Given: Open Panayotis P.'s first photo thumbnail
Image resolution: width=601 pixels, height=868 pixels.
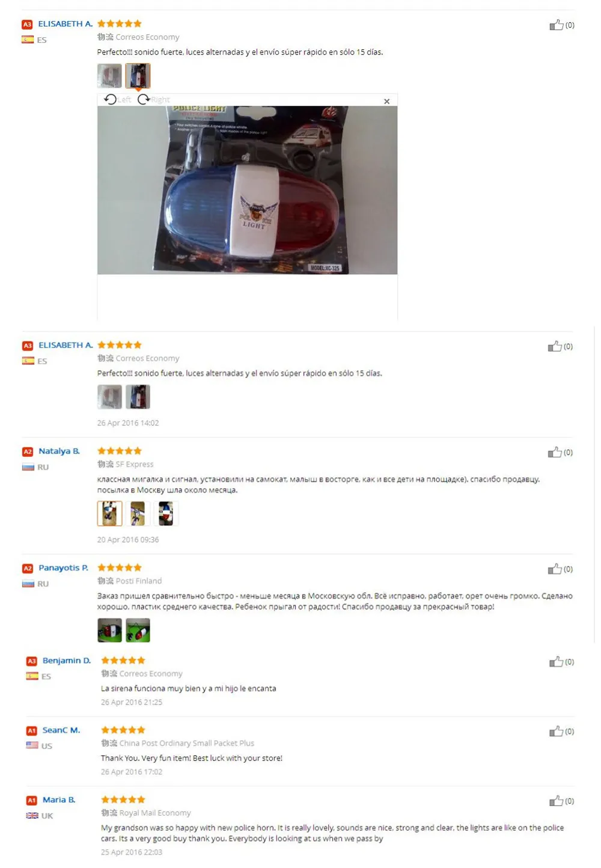Looking at the screenshot, I should point(109,630).
